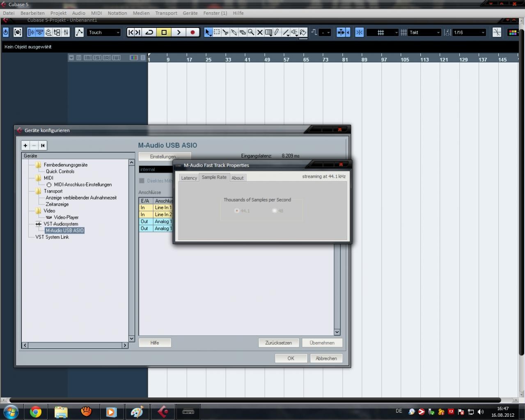Open the Datei menu
Image resolution: width=525 pixels, height=420 pixels.
(x=9, y=13)
